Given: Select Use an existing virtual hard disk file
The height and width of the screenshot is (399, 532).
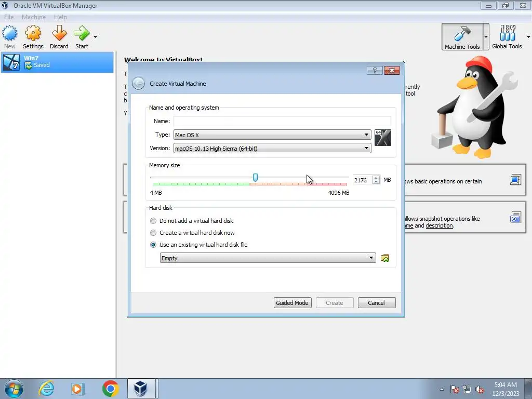Looking at the screenshot, I should [x=199, y=245].
